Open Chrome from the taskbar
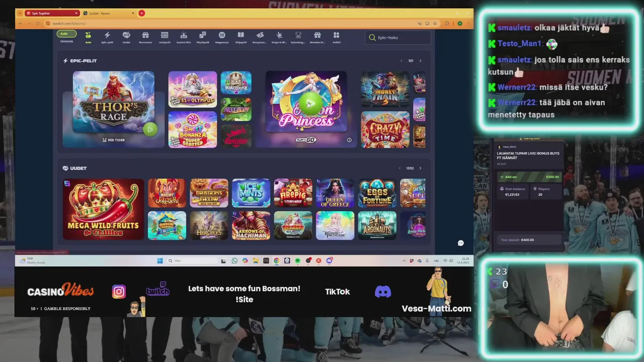 (277, 260)
